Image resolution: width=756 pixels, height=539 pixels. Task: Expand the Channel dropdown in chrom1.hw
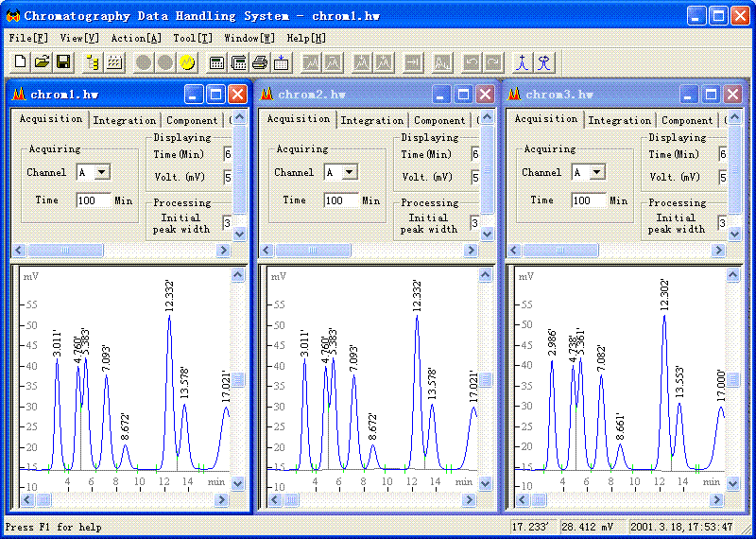[102, 172]
